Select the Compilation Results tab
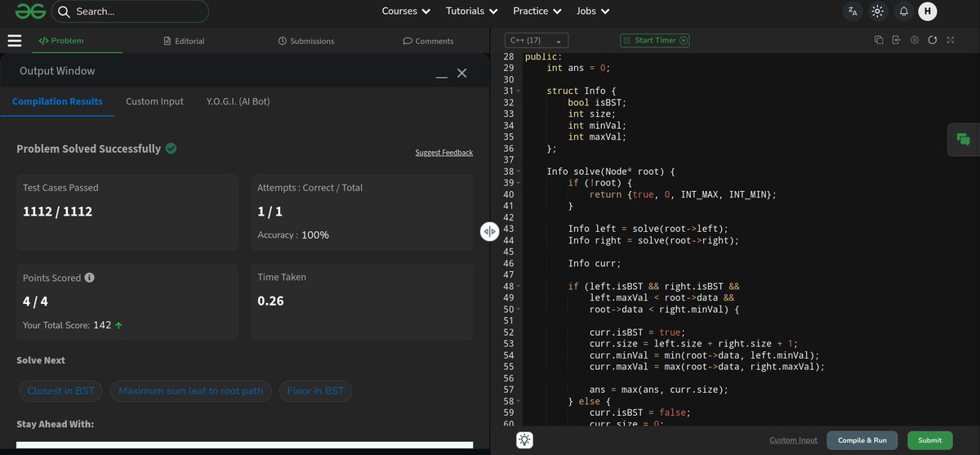 click(x=57, y=101)
